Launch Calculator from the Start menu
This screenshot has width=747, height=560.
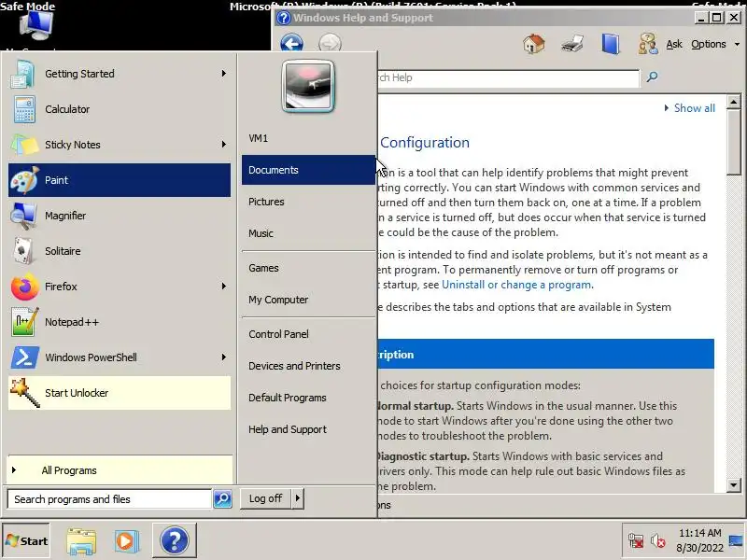click(x=120, y=109)
